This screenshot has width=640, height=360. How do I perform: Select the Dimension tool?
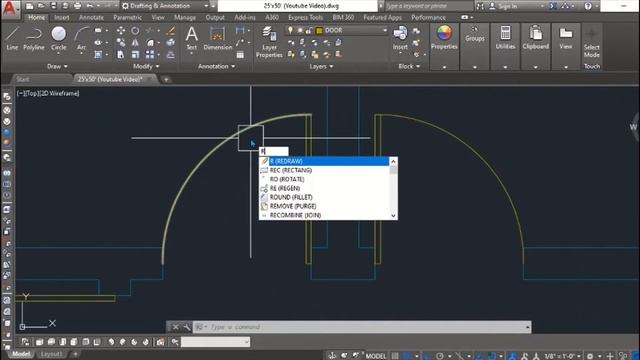click(218, 38)
